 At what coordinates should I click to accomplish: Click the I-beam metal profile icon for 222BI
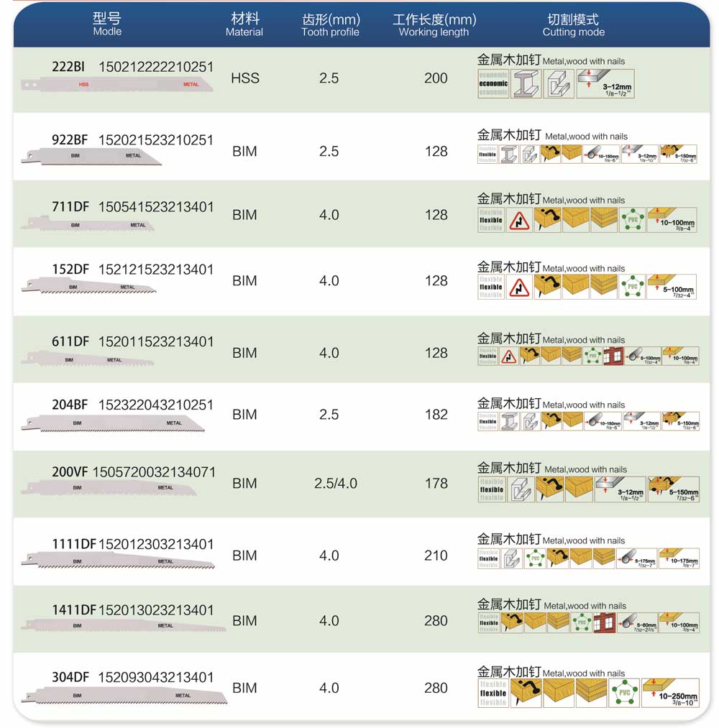(x=526, y=83)
